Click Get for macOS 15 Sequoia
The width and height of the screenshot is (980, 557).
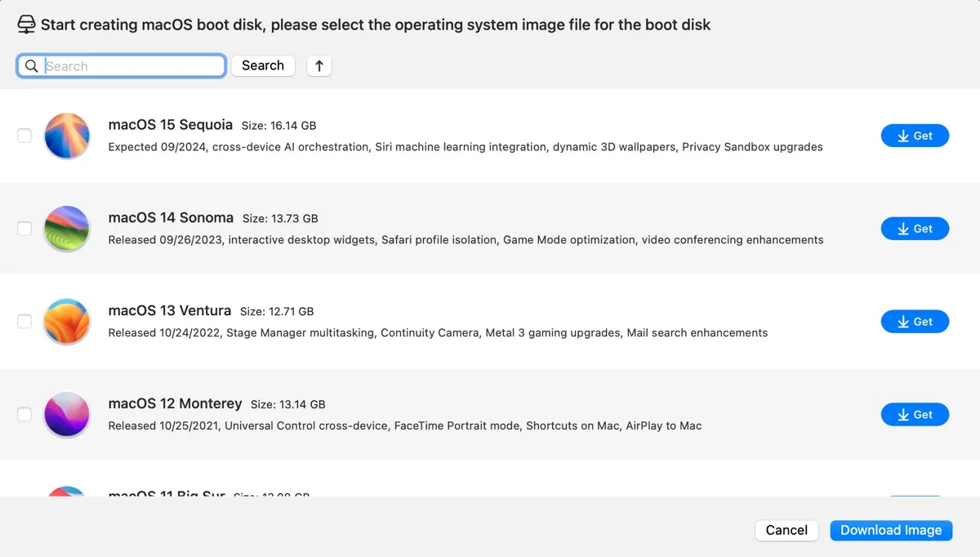point(915,136)
